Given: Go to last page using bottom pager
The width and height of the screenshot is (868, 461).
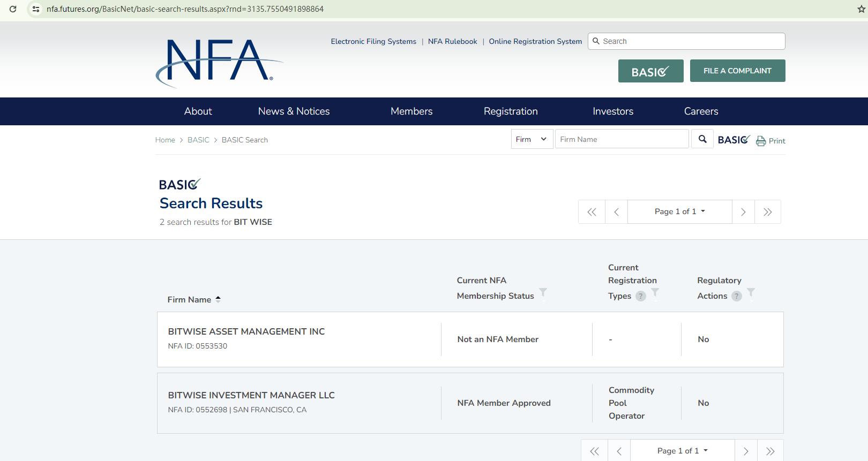Looking at the screenshot, I should [770, 451].
